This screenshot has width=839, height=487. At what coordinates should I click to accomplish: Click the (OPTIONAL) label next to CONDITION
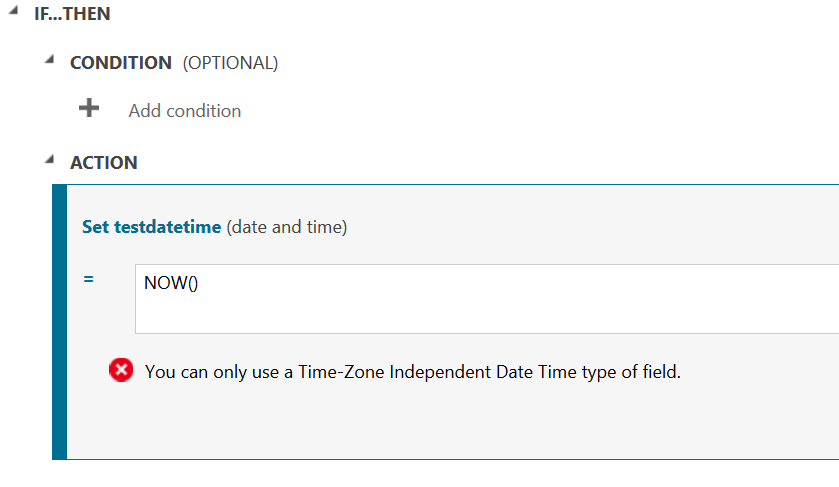(x=229, y=63)
